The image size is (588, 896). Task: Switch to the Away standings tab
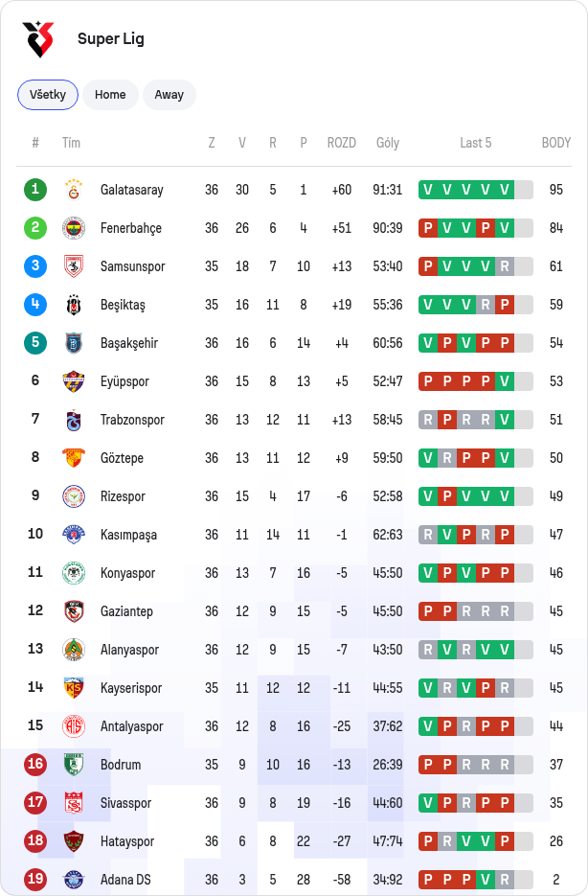169,95
